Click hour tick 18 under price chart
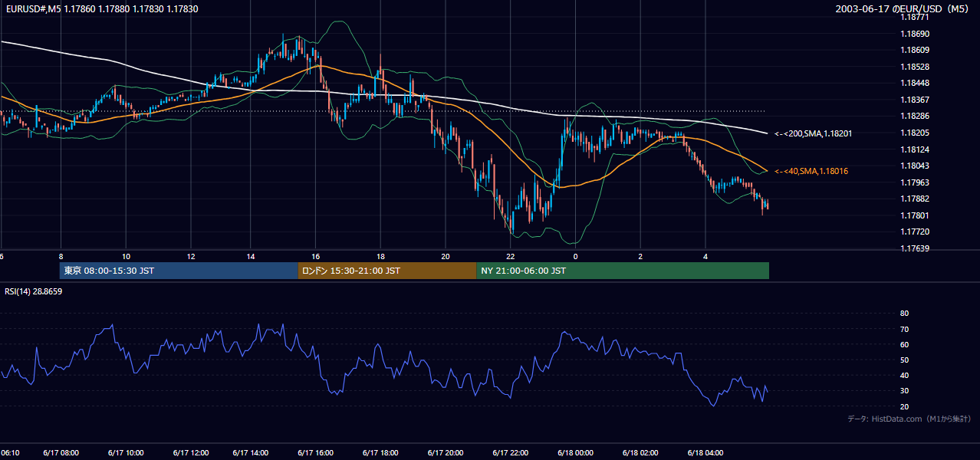This screenshot has width=980, height=460. coord(380,257)
